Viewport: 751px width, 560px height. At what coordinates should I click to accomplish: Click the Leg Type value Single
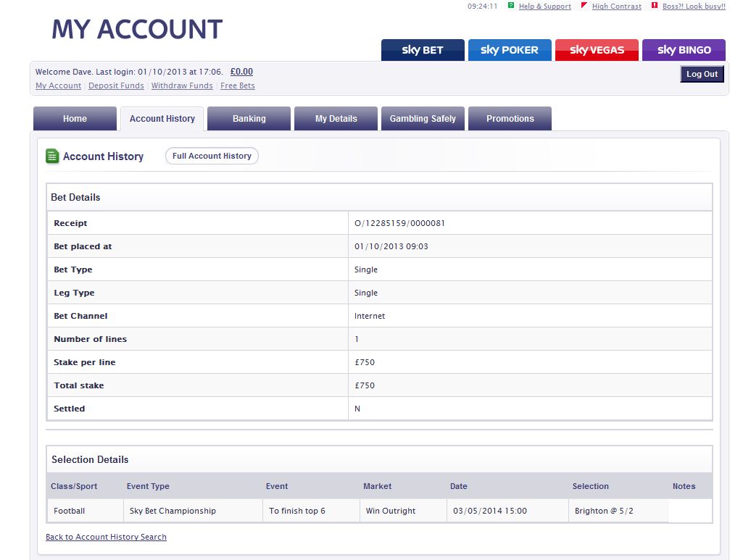point(366,293)
